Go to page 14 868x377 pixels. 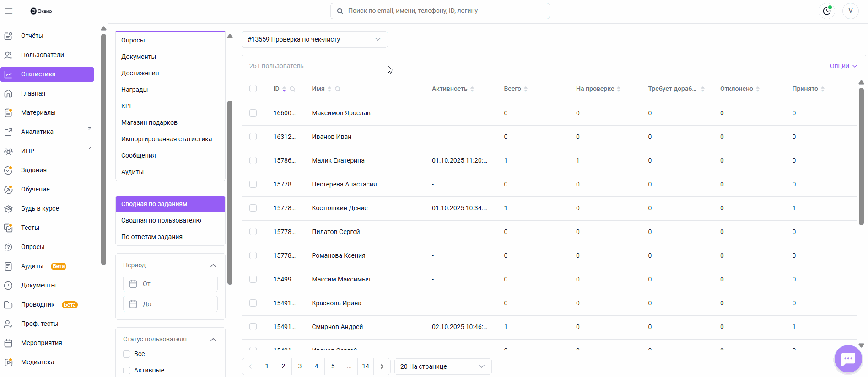coord(366,366)
